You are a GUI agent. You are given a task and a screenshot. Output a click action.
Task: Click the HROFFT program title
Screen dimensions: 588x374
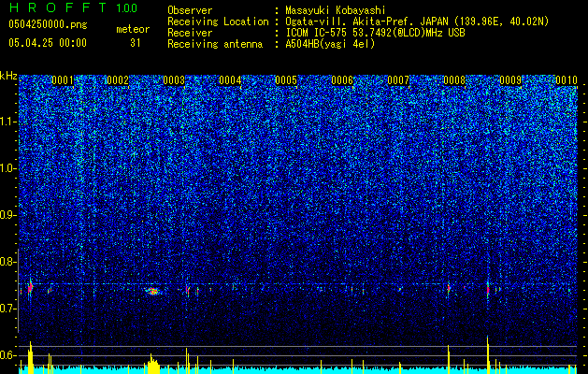tap(57, 7)
